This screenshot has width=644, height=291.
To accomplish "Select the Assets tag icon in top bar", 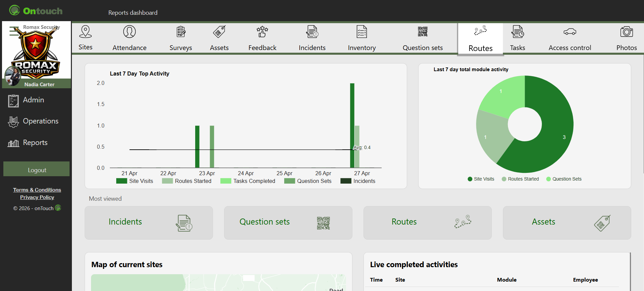I will pyautogui.click(x=219, y=32).
